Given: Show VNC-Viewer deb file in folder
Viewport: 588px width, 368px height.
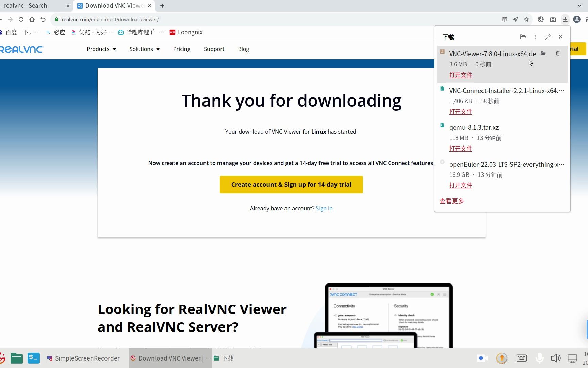Looking at the screenshot, I should pyautogui.click(x=543, y=53).
